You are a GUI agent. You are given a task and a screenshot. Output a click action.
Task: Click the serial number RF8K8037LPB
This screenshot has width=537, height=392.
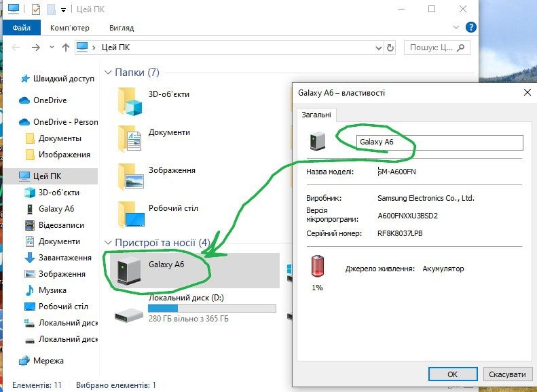click(x=400, y=233)
